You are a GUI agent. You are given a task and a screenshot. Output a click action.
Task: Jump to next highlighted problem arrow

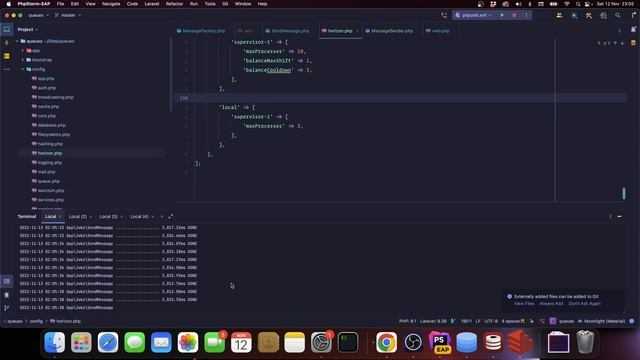point(622,43)
